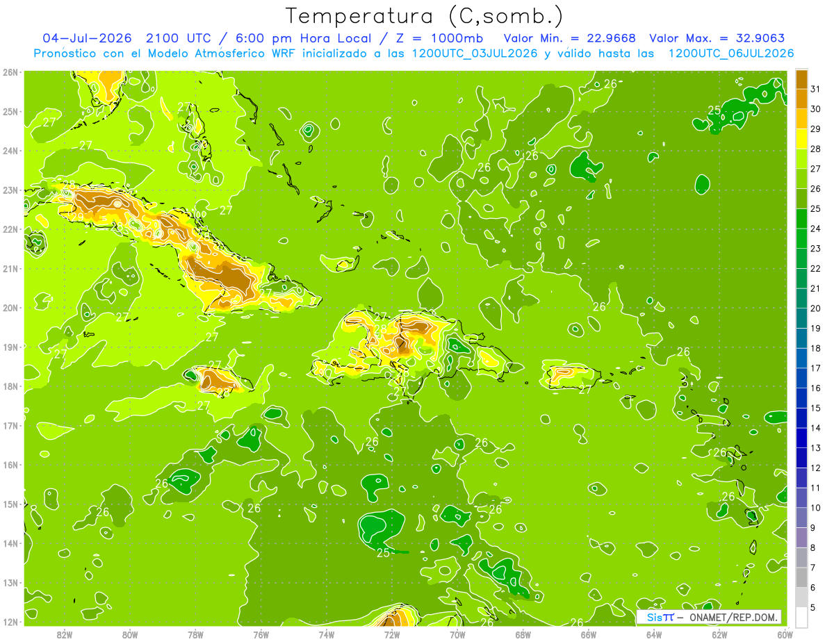This screenshot has height=644, width=834.
Task: Click the 23N latitude axis label
Action: [x=10, y=190]
